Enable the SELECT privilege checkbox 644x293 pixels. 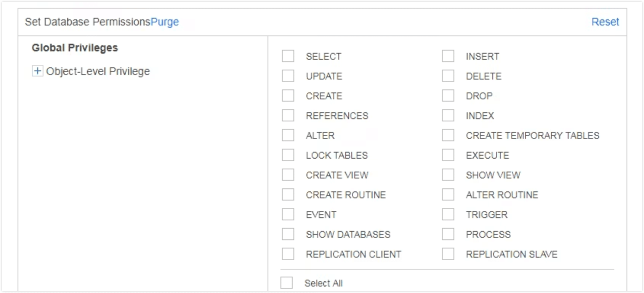[288, 56]
